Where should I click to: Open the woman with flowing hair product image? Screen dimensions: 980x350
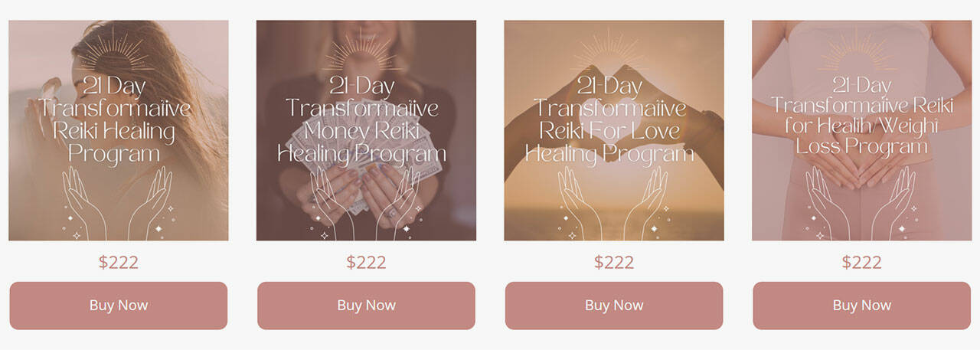tap(119, 130)
